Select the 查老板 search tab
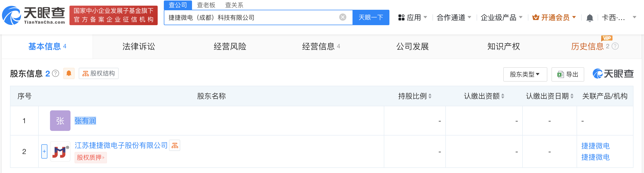The height and width of the screenshot is (173, 644). point(206,5)
